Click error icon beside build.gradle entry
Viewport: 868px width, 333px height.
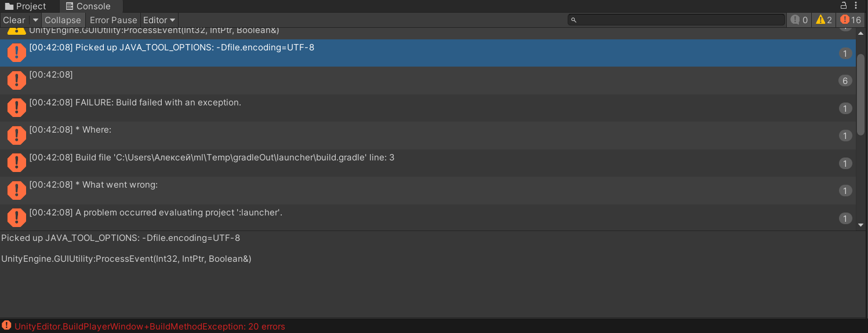click(16, 163)
